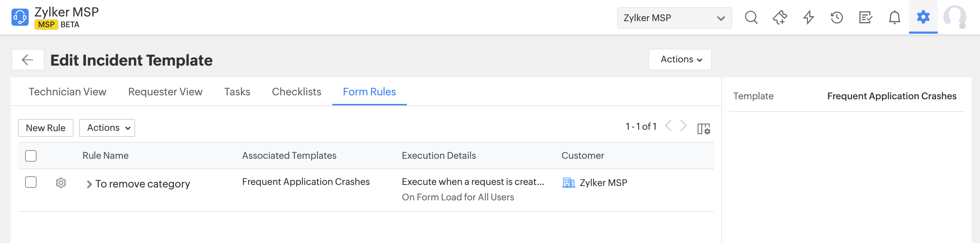Check the 'To remove category' rule checkbox
The image size is (980, 243).
pos(31,182)
